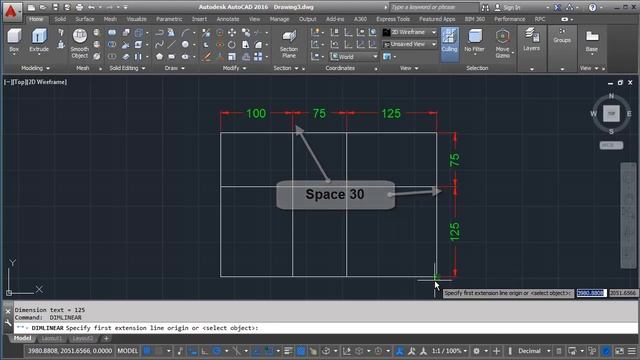Screen dimensions: 640x360
Task: Open the 2D Wireframe visual style dropdown
Action: pyautogui.click(x=410, y=32)
